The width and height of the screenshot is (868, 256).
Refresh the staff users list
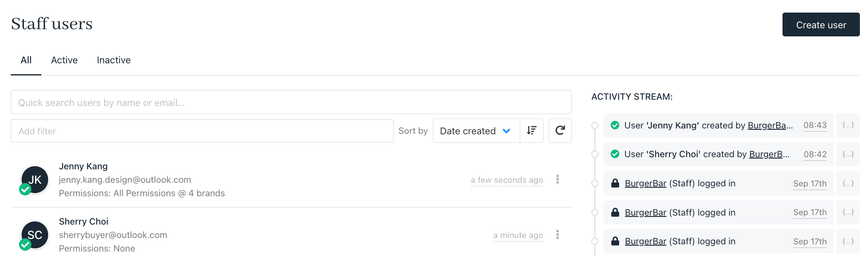tap(560, 131)
